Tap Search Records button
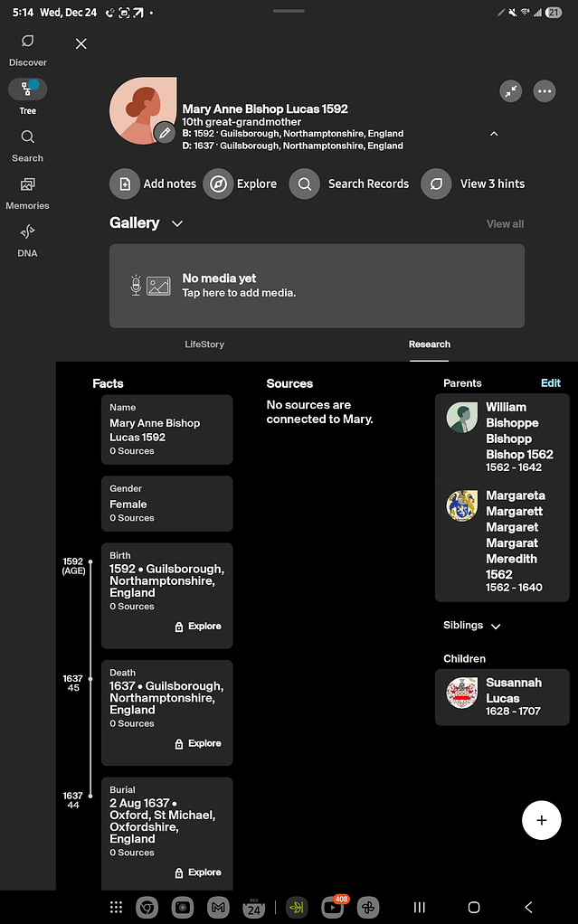 (x=350, y=184)
